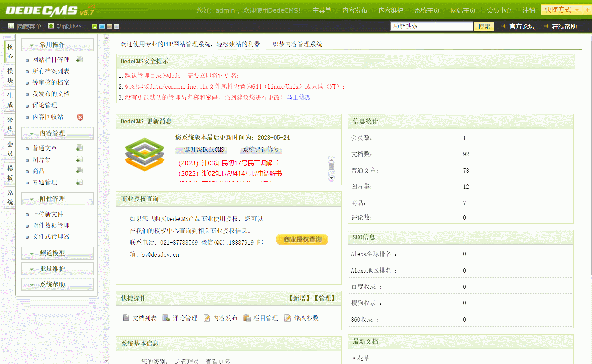The height and width of the screenshot is (364, 592).
Task: Click the 搜索 button
Action: coord(484,26)
